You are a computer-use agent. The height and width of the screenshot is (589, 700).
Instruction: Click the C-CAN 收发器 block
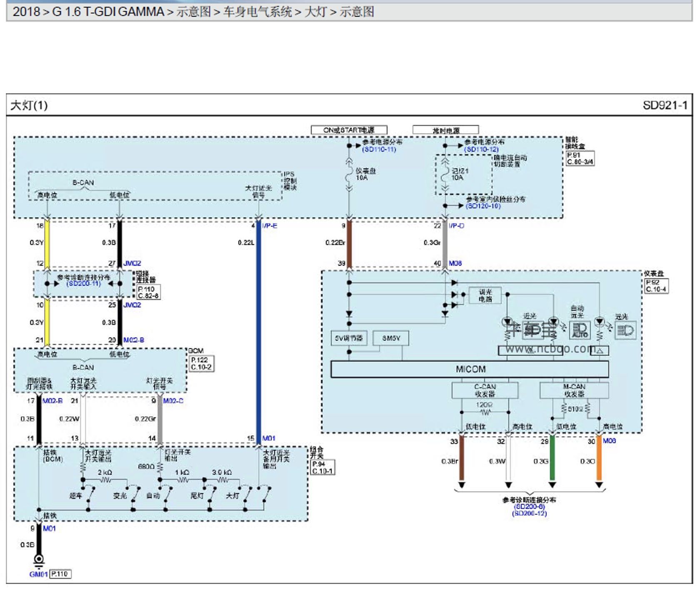coord(485,390)
